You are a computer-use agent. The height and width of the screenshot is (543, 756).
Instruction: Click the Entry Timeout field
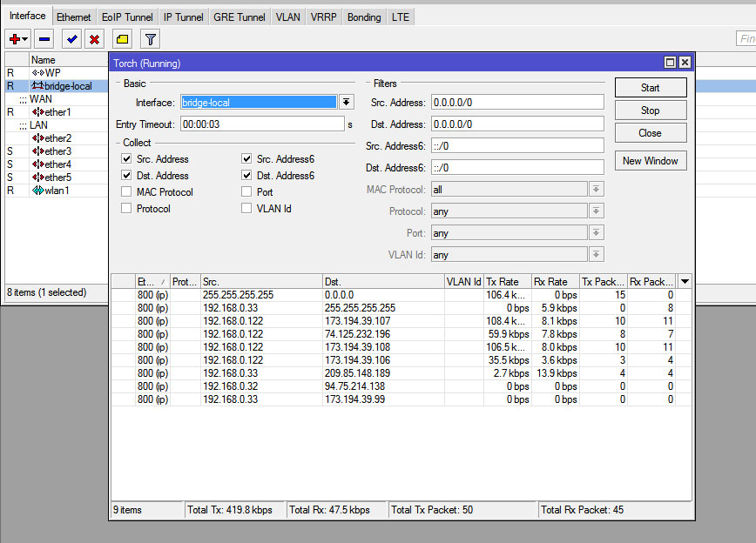point(262,124)
